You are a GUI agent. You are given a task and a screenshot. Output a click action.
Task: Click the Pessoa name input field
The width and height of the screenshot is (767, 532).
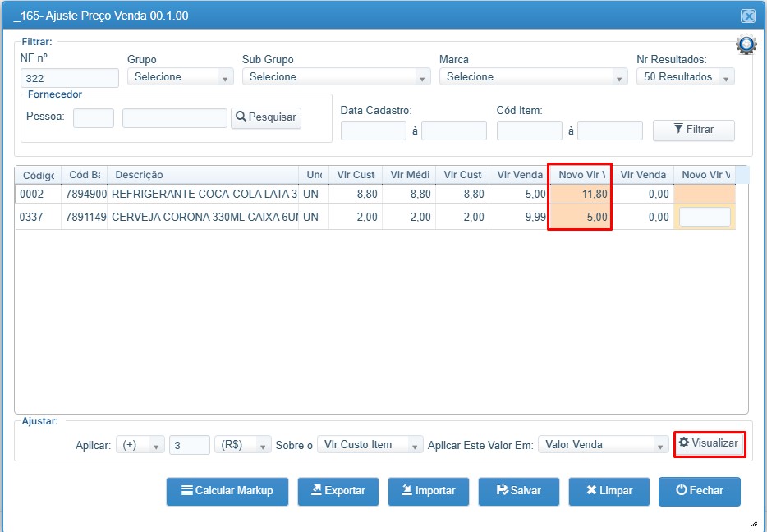175,118
